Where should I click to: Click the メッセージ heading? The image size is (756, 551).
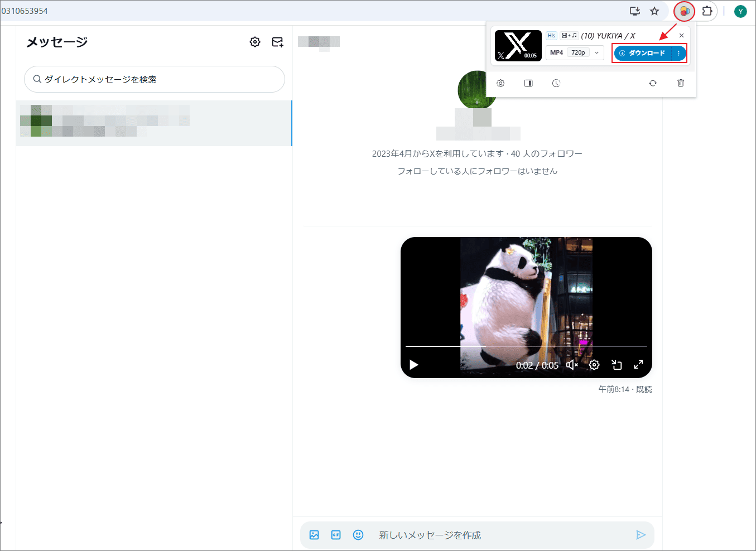tap(57, 42)
